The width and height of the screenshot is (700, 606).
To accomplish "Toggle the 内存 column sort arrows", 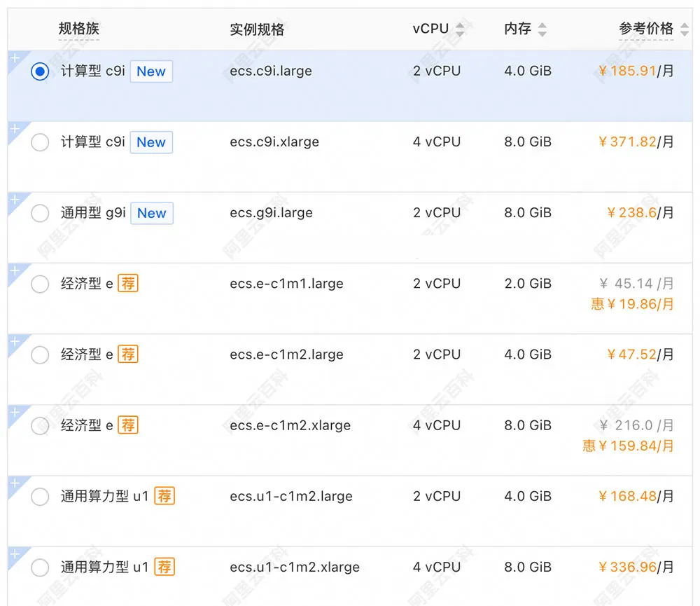I will 542,29.
